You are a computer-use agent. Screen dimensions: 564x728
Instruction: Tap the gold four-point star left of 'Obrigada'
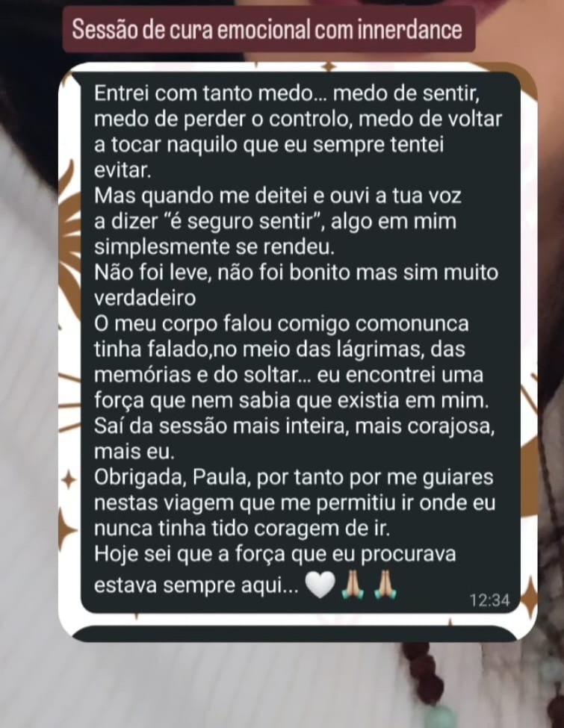click(x=69, y=480)
